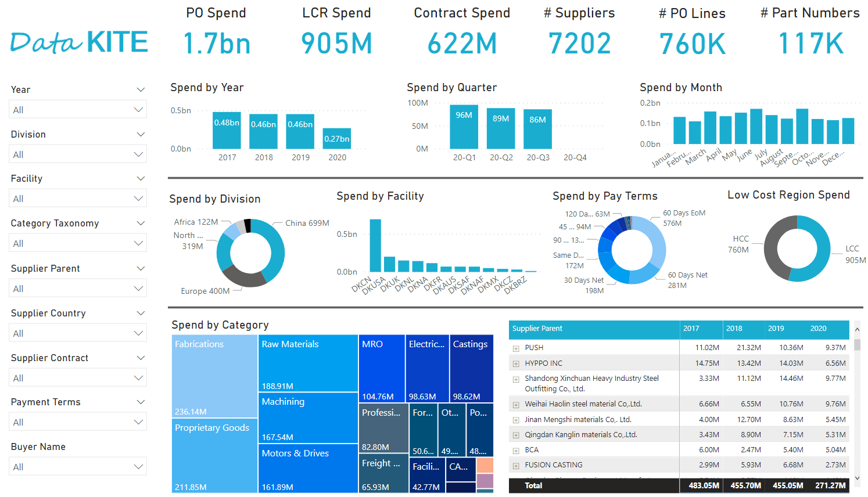Image resolution: width=868 pixels, height=497 pixels.
Task: Collapse the Supplier Contract slicer with its chevron
Action: 141,358
